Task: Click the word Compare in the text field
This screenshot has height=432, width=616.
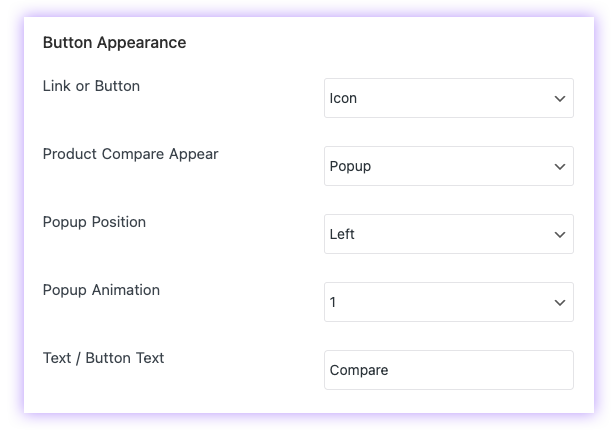Action: click(358, 370)
